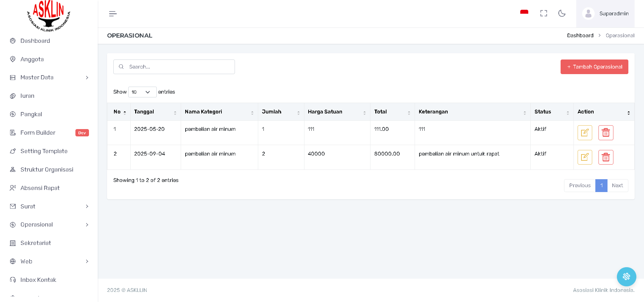Click the Next pagination button
The height and width of the screenshot is (302, 644).
[x=617, y=185]
